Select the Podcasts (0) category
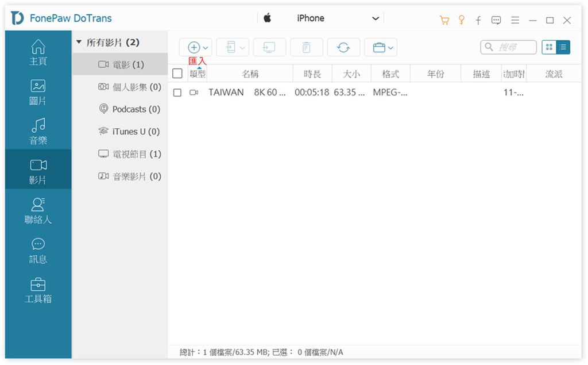The image size is (588, 365). point(120,109)
